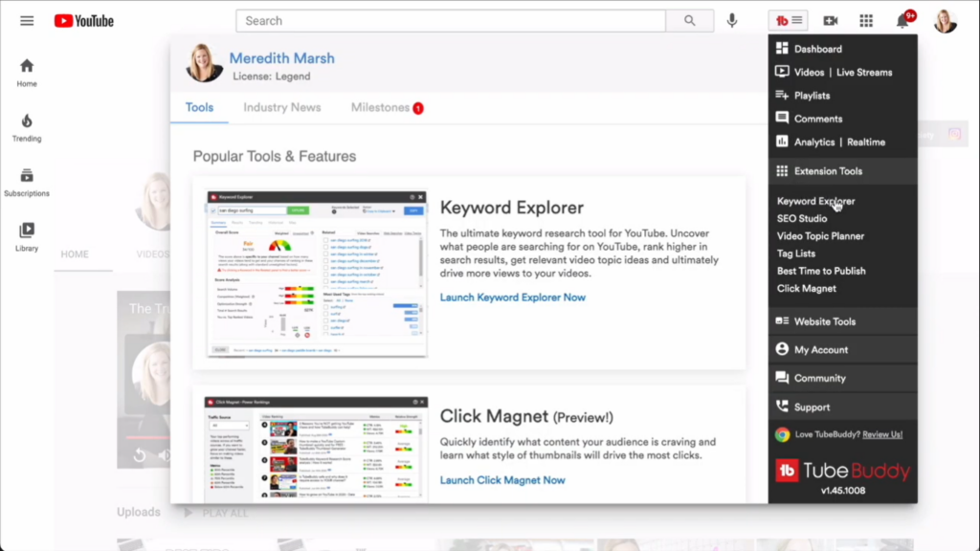This screenshot has width=980, height=551.
Task: Open Realtime analytics in the menu
Action: pyautogui.click(x=865, y=143)
